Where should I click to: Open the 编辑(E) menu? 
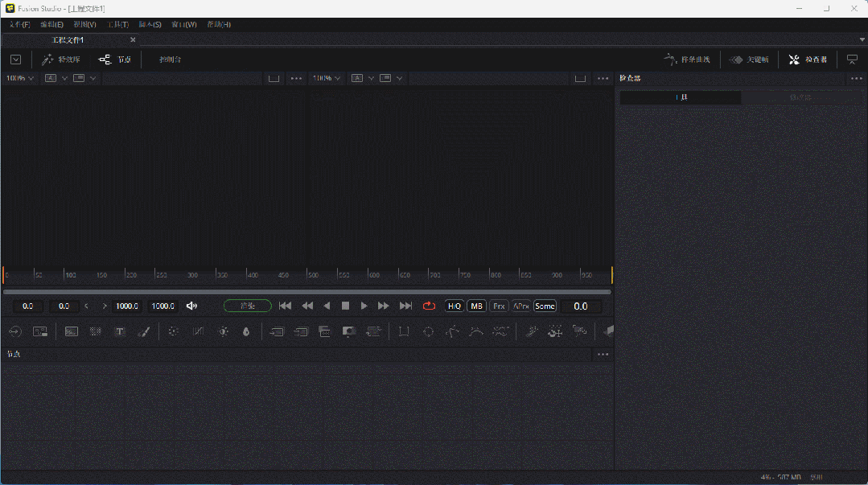(x=51, y=24)
